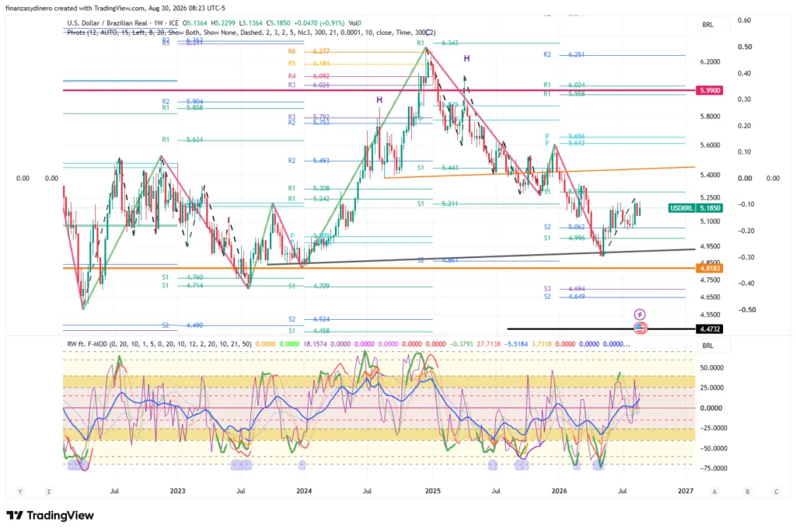Click the S2 4.490 pivot label
The height and width of the screenshot is (532, 796).
click(183, 325)
